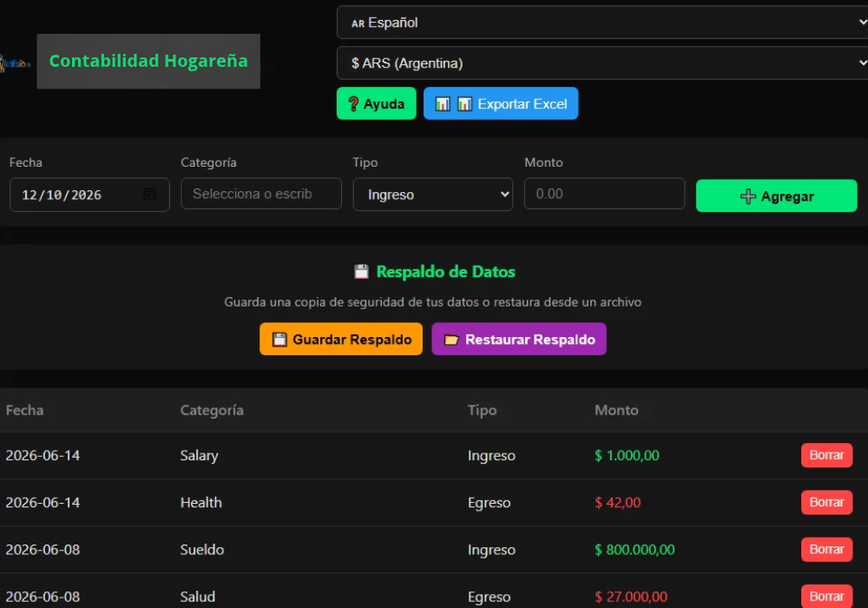Click the $ 42,00 amount

click(617, 502)
